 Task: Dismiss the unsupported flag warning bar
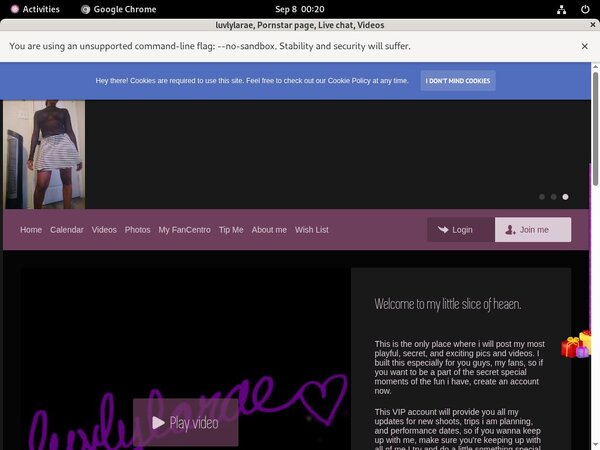pyautogui.click(x=584, y=46)
